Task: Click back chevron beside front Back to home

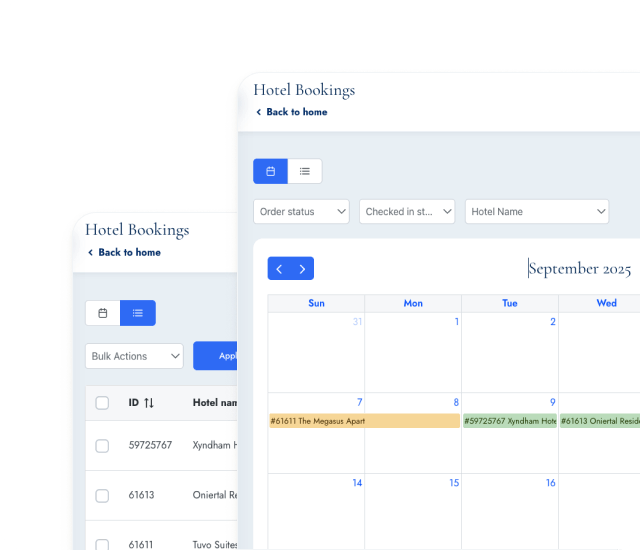Action: (x=259, y=112)
